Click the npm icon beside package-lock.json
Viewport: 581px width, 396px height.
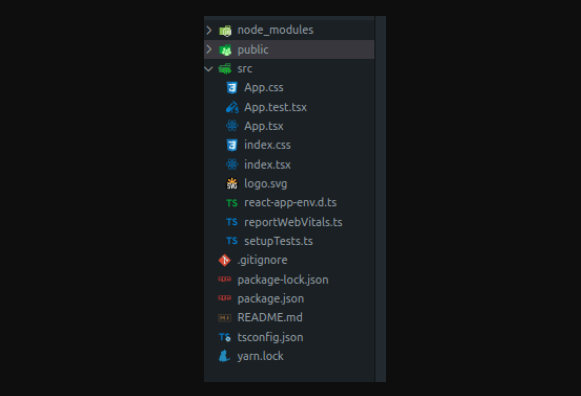click(225, 279)
